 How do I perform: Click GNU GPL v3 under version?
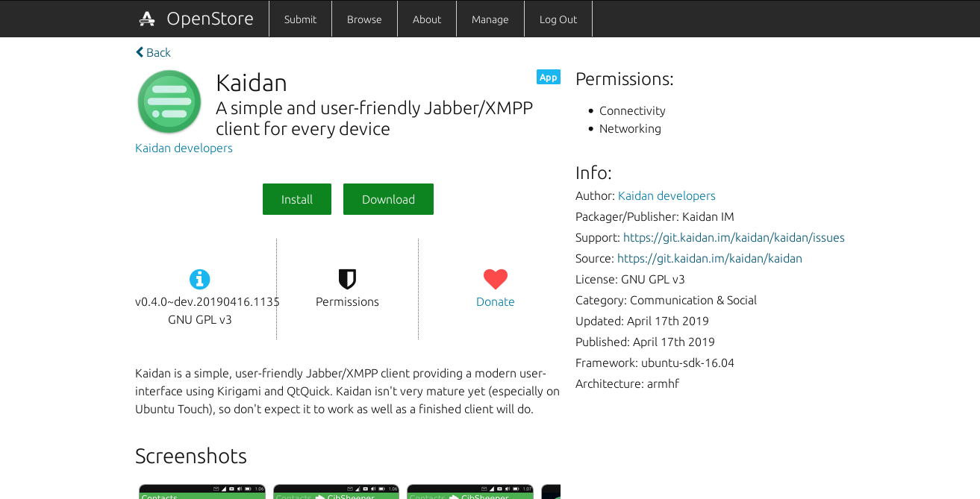(200, 319)
